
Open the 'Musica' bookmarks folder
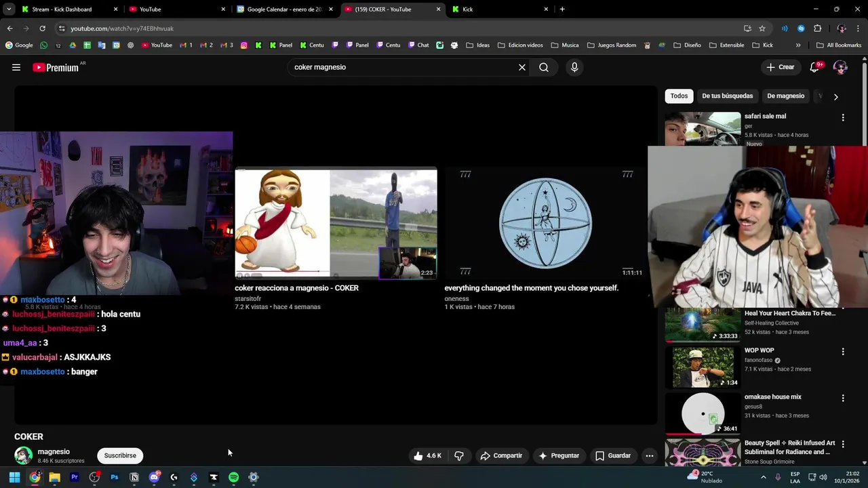[565, 45]
